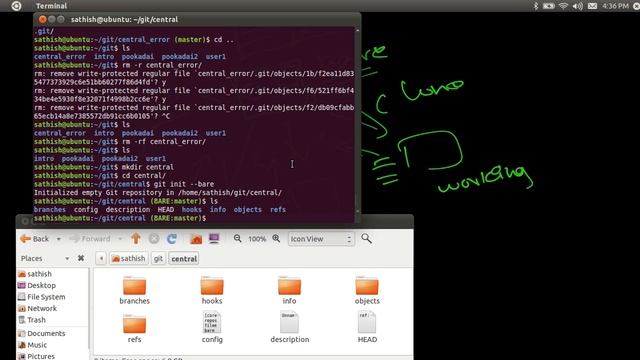
Task: Select the description file
Action: [x=289, y=327]
